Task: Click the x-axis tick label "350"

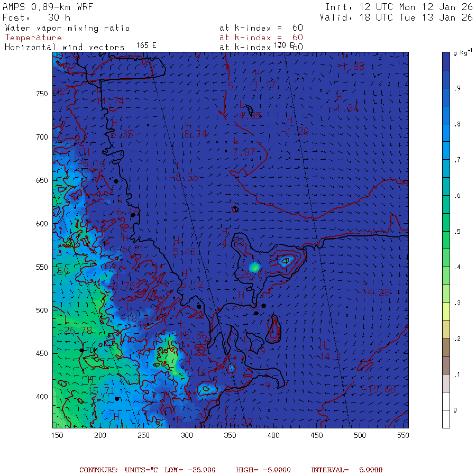Action: 230,435
